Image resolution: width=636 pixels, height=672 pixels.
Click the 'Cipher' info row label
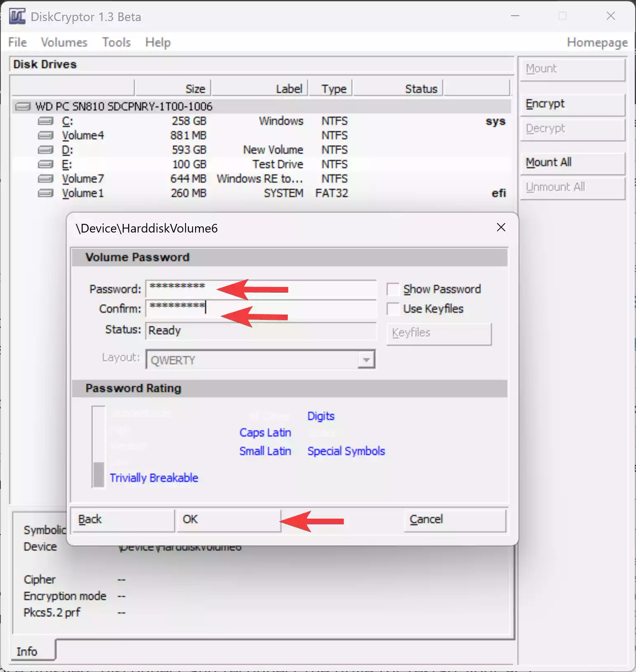click(x=40, y=580)
